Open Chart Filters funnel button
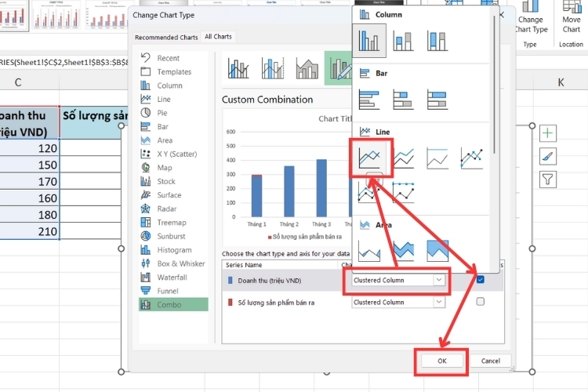Viewport: 588px width, 392px height. pyautogui.click(x=547, y=180)
